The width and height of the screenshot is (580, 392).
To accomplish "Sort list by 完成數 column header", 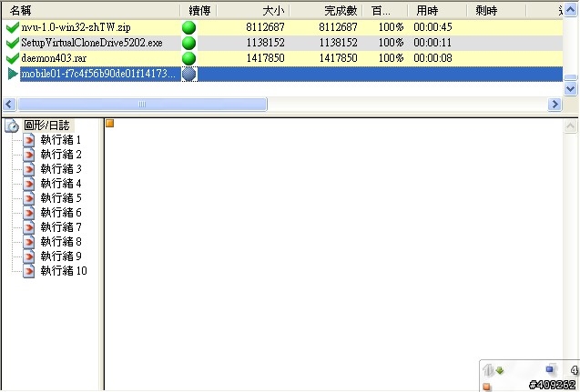I will 326,11.
